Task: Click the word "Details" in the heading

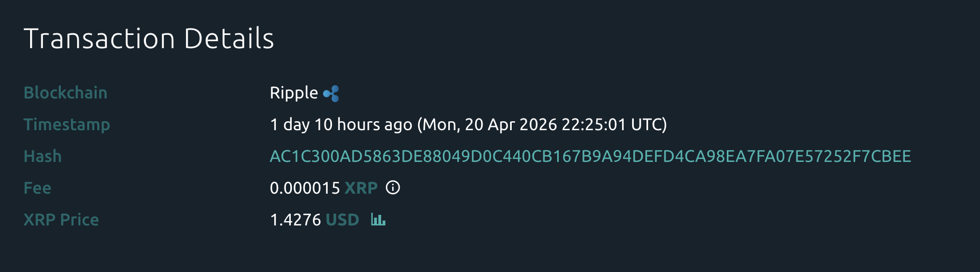Action: coord(229,39)
